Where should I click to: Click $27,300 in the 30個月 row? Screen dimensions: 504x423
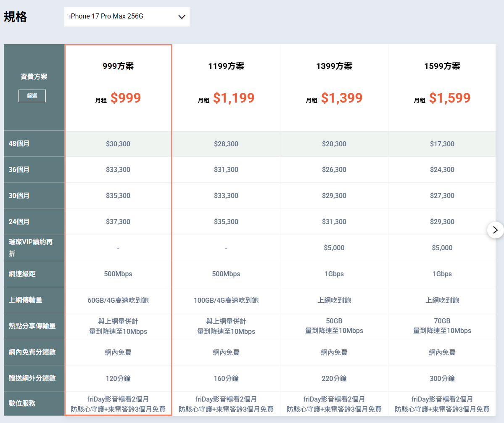click(442, 196)
